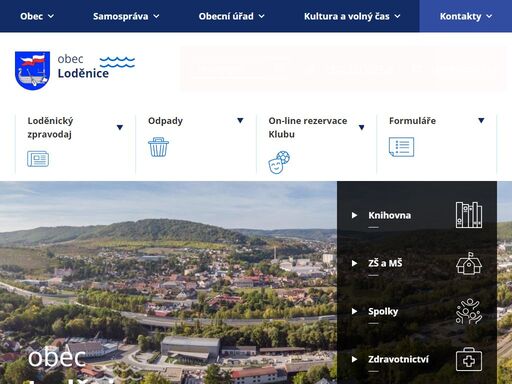Open the ZŠ a MŠ link
This screenshot has width=512, height=384.
click(385, 263)
